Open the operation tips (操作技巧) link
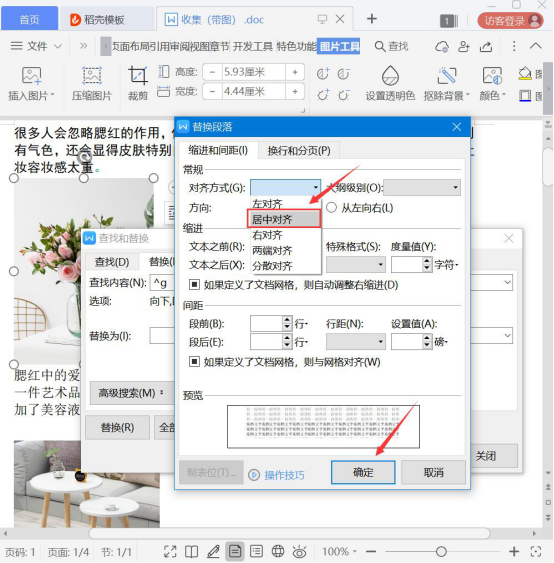The width and height of the screenshot is (554, 563). [x=284, y=475]
